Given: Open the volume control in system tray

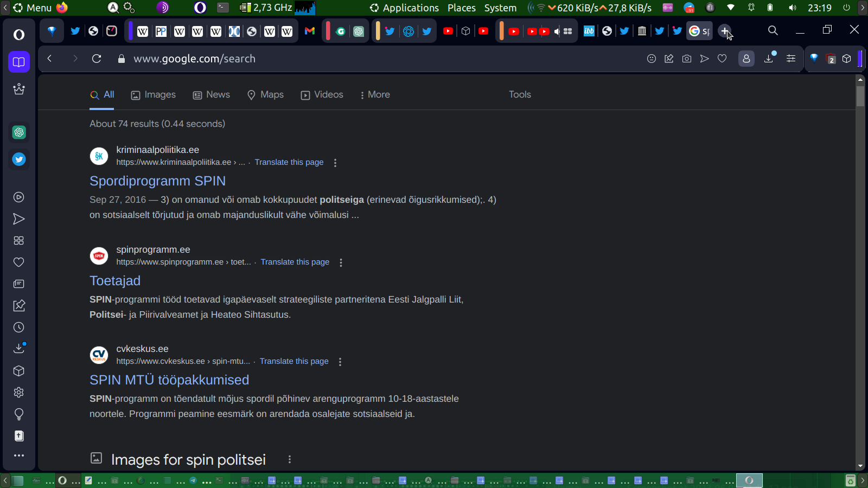Looking at the screenshot, I should [x=793, y=8].
